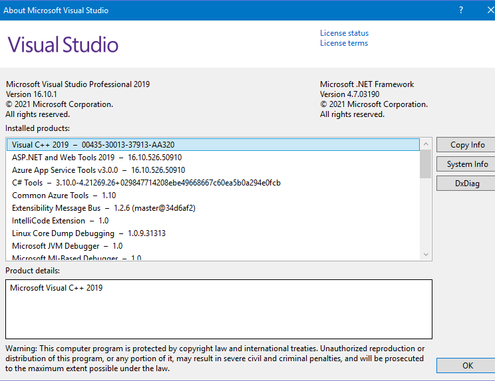
Task: Select Linux Core Dump Debugging entry
Action: tap(213, 233)
